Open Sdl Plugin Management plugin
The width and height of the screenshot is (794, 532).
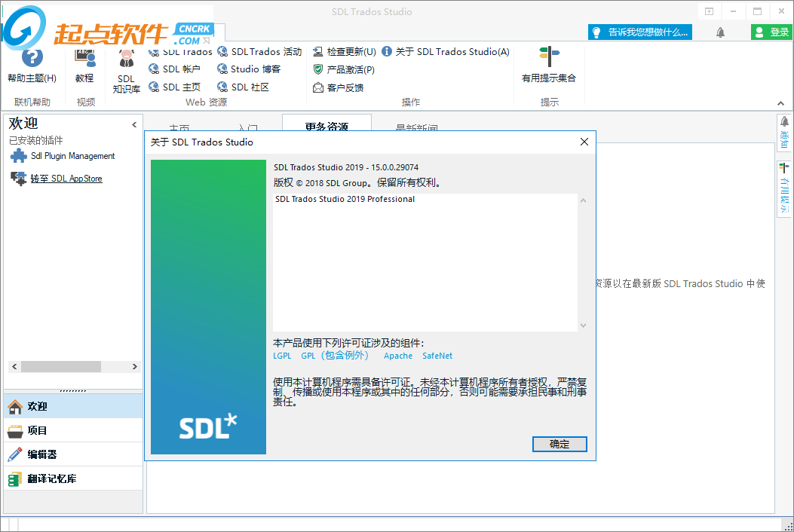pos(63,156)
